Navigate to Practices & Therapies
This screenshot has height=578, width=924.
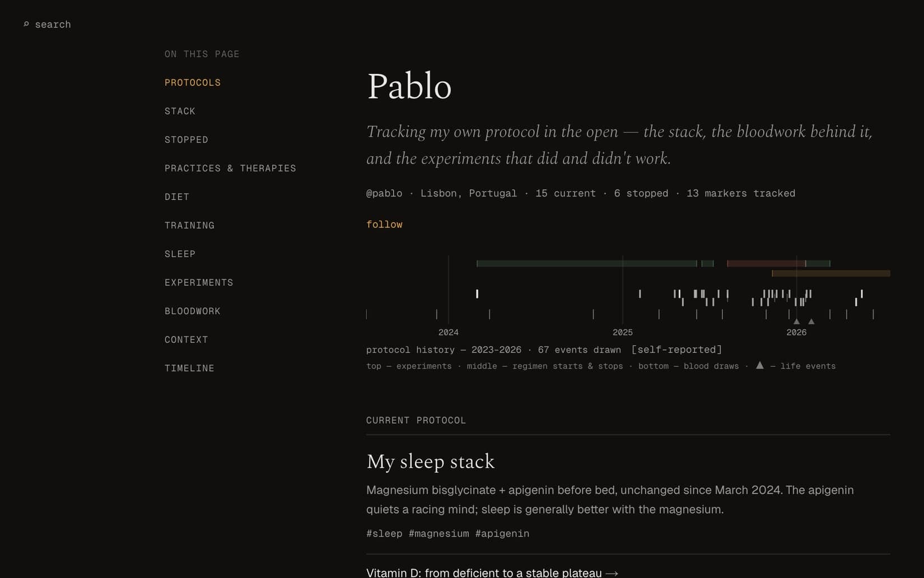[x=230, y=168]
